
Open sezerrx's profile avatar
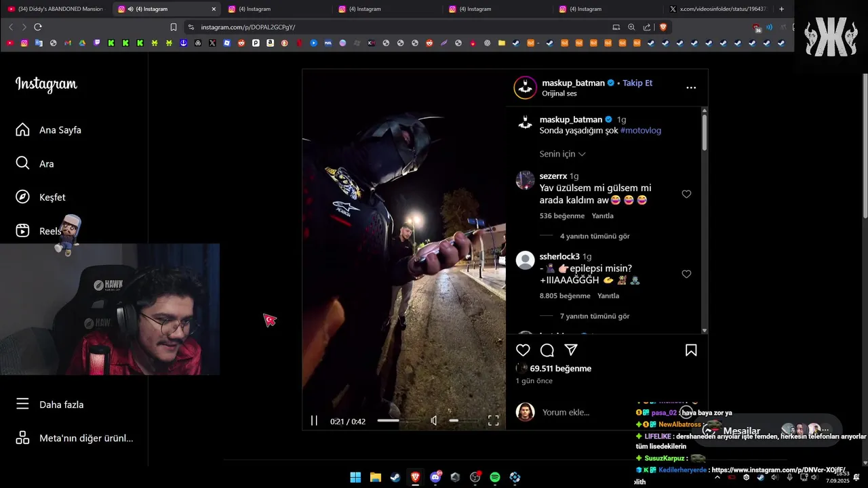pos(525,180)
